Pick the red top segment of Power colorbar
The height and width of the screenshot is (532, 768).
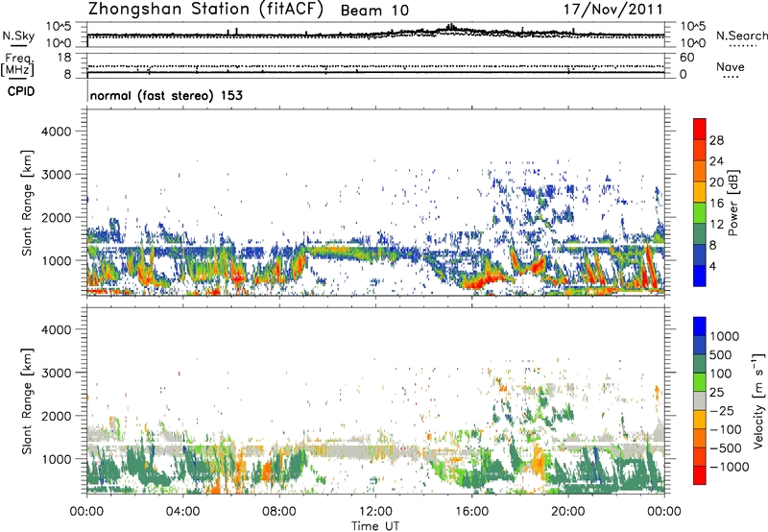coord(700,127)
